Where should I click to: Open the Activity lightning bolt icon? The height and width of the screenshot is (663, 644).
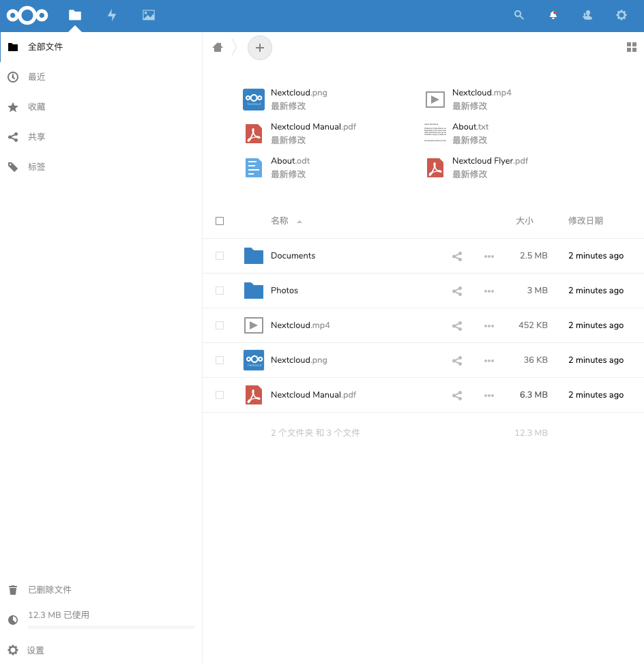pos(112,15)
